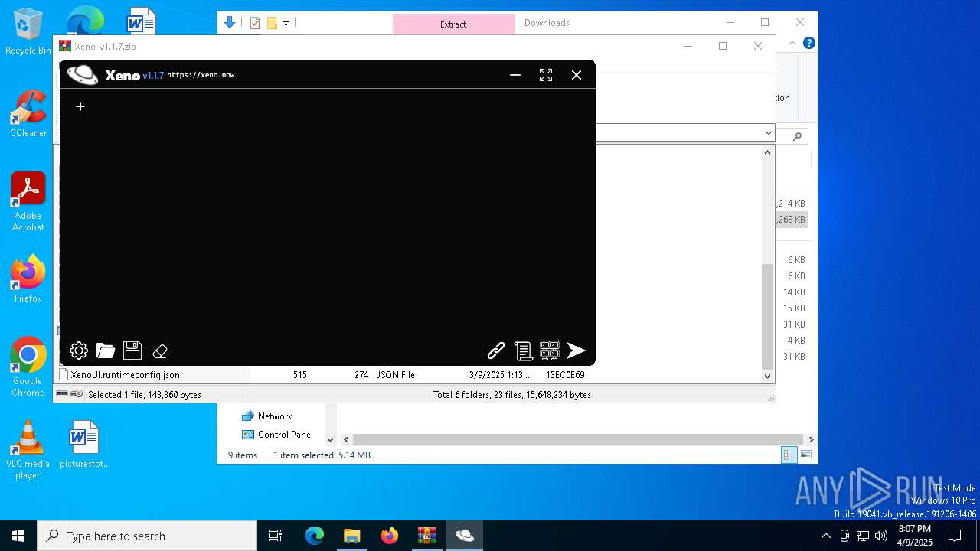The height and width of the screenshot is (551, 980).
Task: Open quick access toolbar customize arrow
Action: pos(286,24)
